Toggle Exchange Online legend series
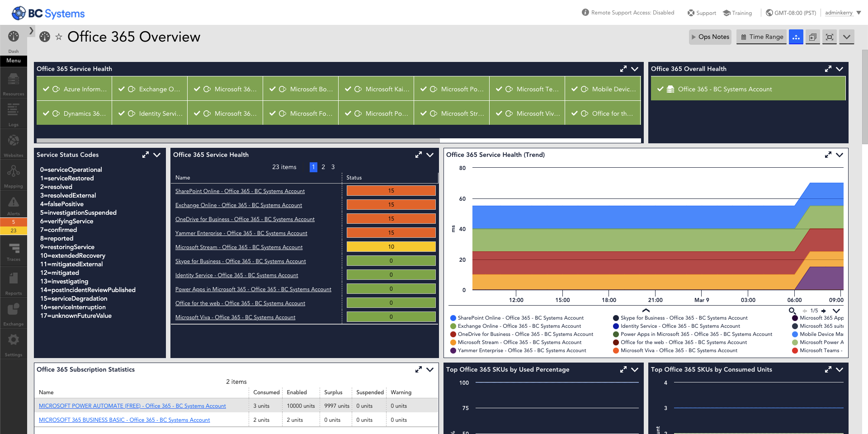This screenshot has height=434, width=868. tap(515, 326)
